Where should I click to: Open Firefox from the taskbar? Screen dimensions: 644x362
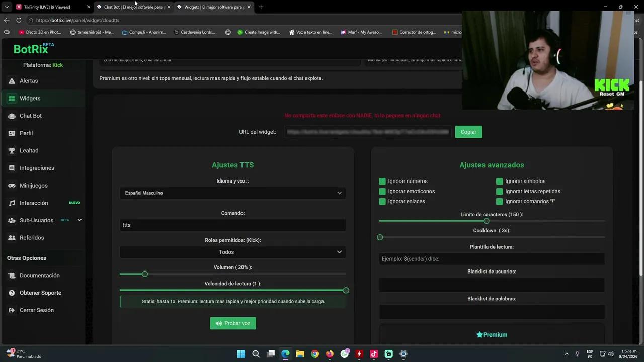[330, 354]
